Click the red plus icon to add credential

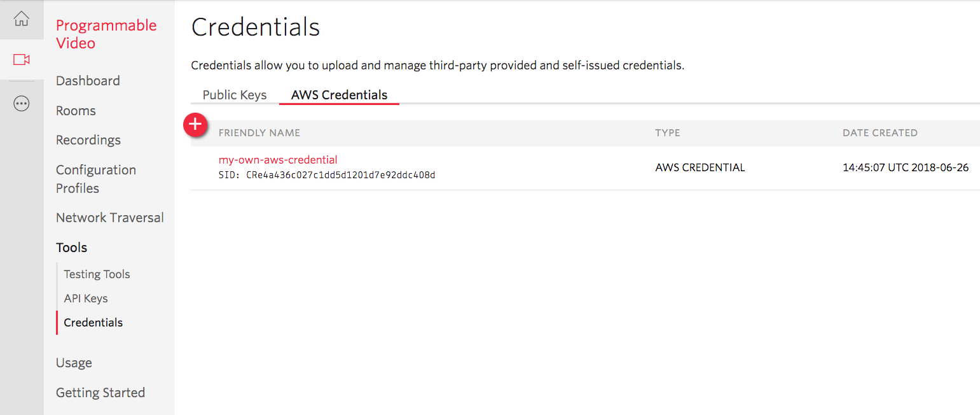point(195,125)
